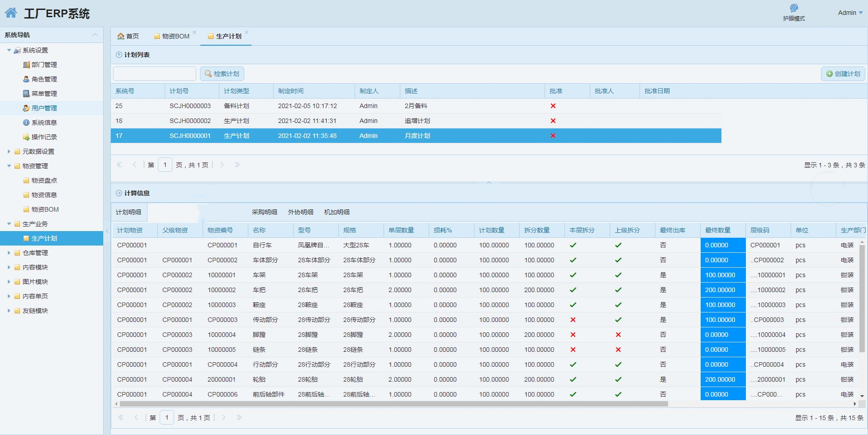868x435 pixels.
Task: Switch to 机加明细 tab
Action: point(337,212)
